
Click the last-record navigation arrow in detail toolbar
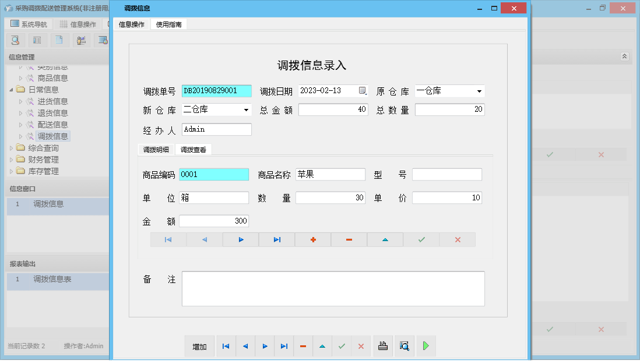[276, 239]
